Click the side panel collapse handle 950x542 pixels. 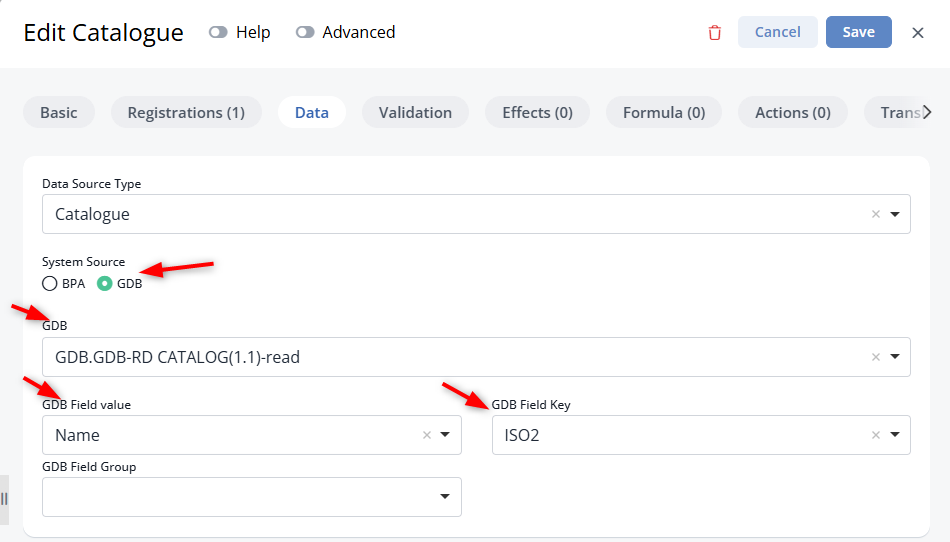(x=4, y=499)
